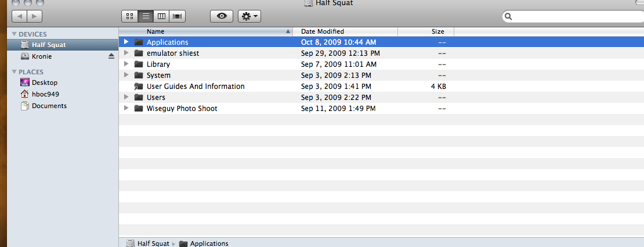The image size is (644, 247).
Task: Click the Library folder icon
Action: (x=139, y=64)
